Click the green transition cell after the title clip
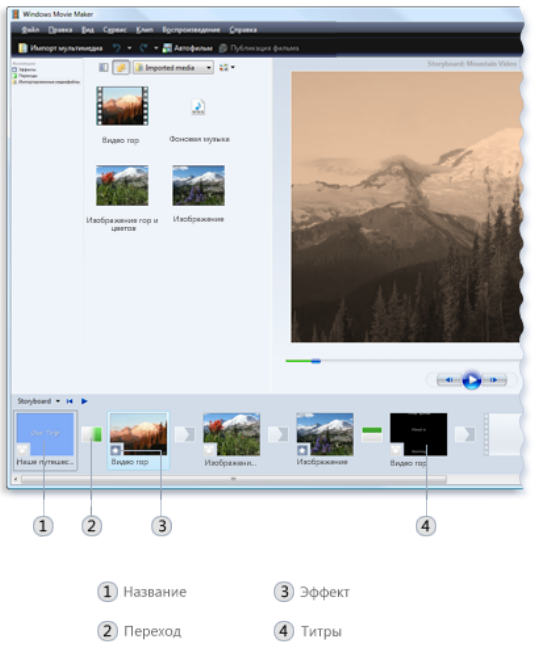The height and width of the screenshot is (648, 539). point(92,434)
